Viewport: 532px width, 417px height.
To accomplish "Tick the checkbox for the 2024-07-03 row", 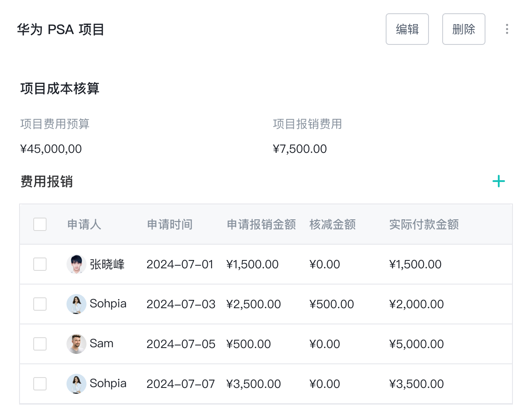I will [40, 304].
